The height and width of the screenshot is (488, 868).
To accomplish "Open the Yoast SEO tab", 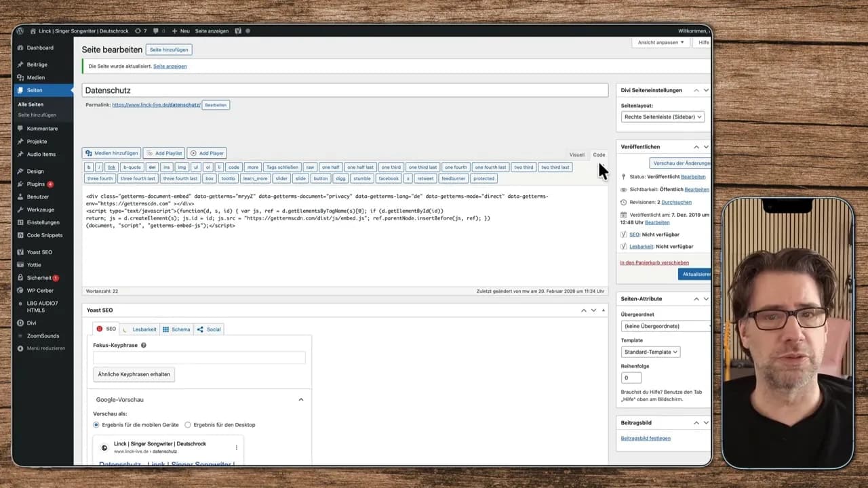I will coord(106,329).
